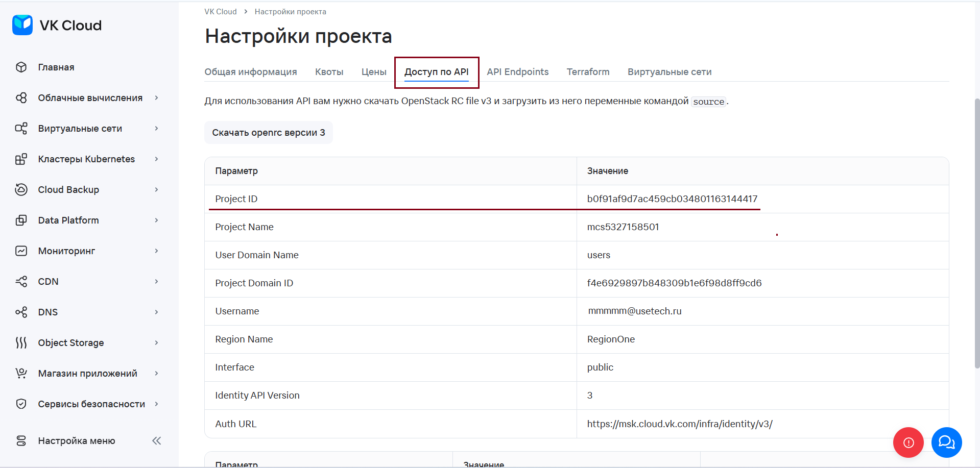Click the Auth URL value

click(680, 424)
